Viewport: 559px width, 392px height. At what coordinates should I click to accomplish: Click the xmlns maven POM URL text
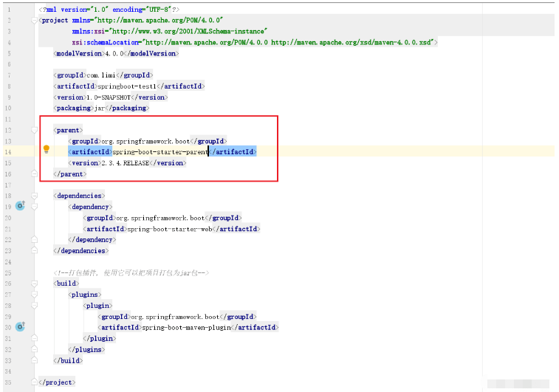[160, 21]
